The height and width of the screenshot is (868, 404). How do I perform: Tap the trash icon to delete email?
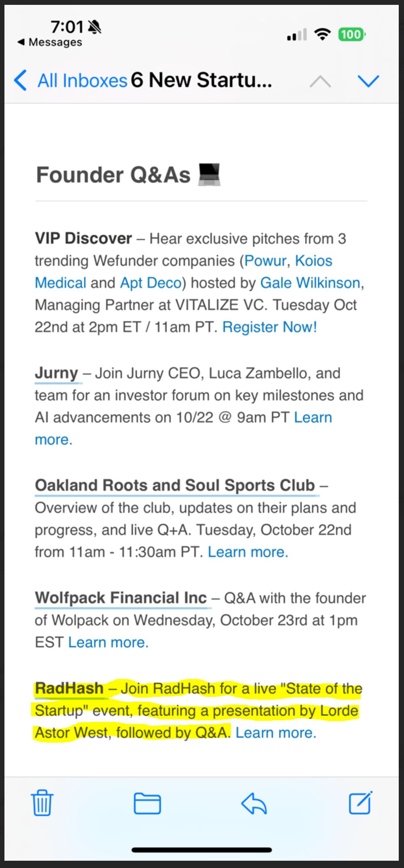[42, 802]
